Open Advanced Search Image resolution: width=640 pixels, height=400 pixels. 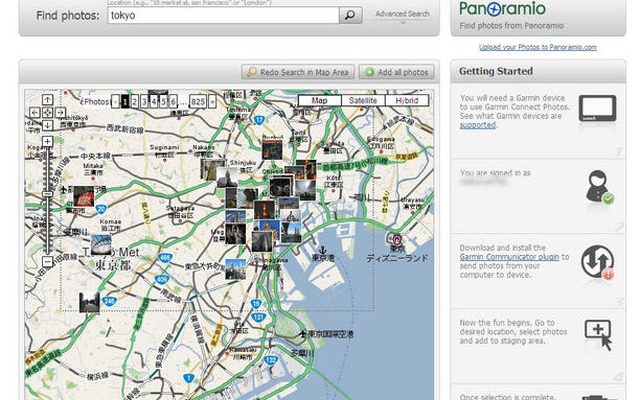click(x=402, y=14)
